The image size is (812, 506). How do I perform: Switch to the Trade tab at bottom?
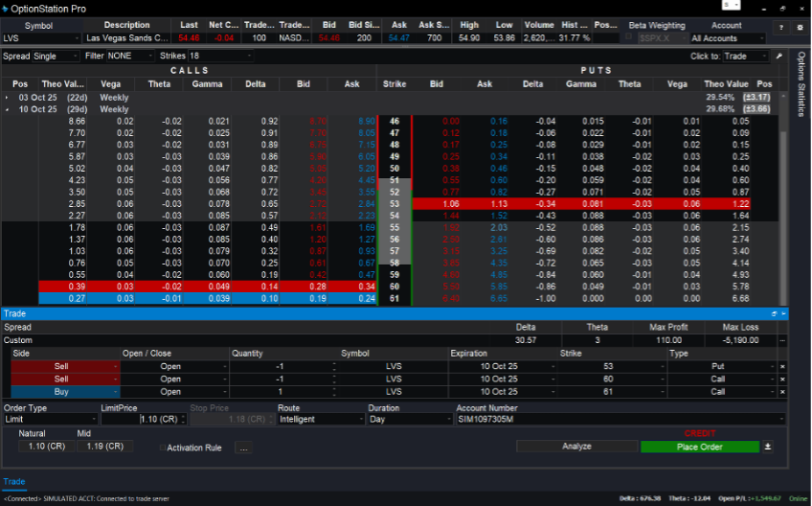click(x=14, y=482)
